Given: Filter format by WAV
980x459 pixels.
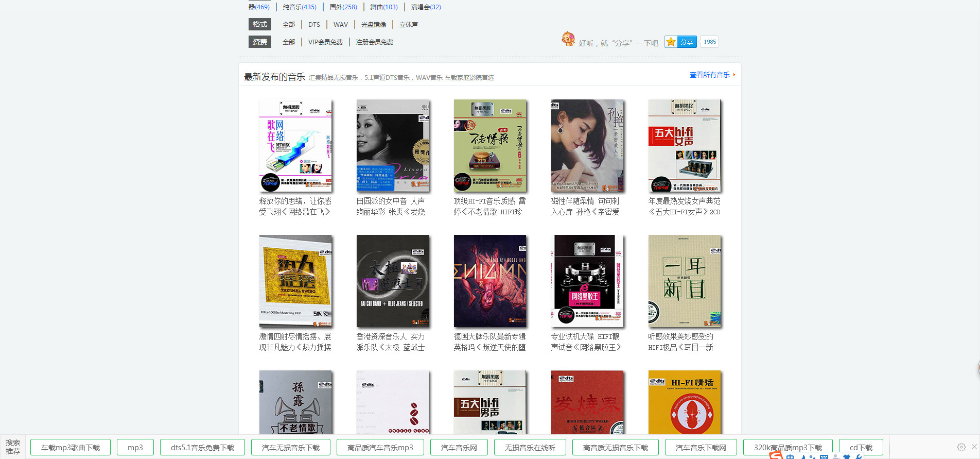Looking at the screenshot, I should [x=341, y=24].
